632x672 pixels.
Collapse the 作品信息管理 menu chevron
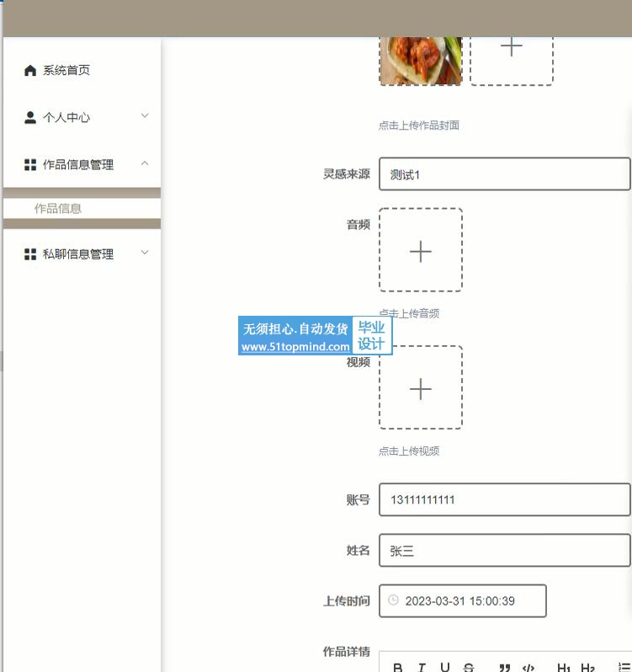(145, 163)
